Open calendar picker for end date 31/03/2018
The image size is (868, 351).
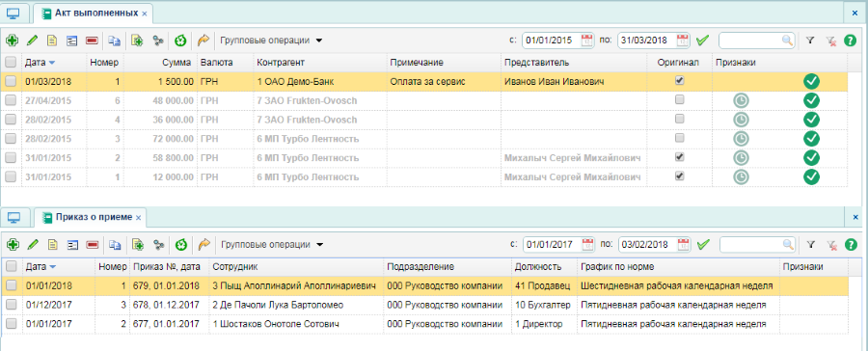[x=683, y=40]
